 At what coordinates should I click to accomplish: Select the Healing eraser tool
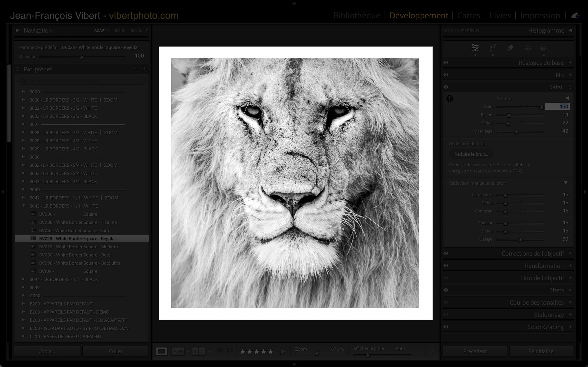[511, 48]
